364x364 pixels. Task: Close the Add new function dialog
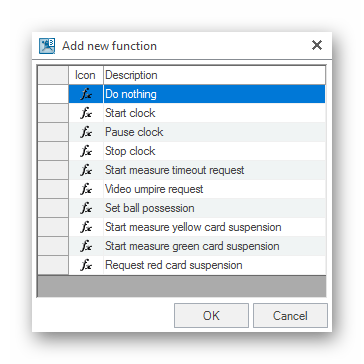tap(317, 45)
